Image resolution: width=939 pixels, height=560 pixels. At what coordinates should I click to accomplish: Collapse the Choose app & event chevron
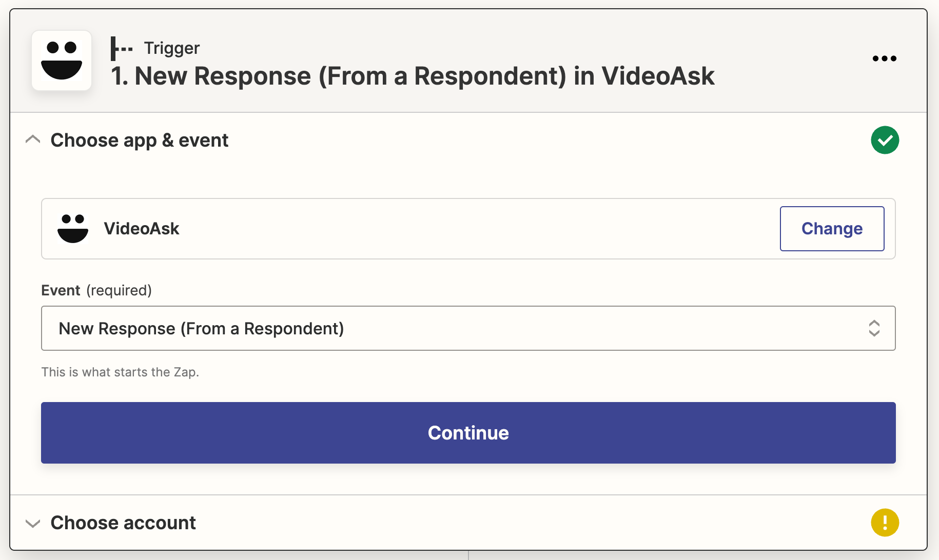pyautogui.click(x=33, y=140)
